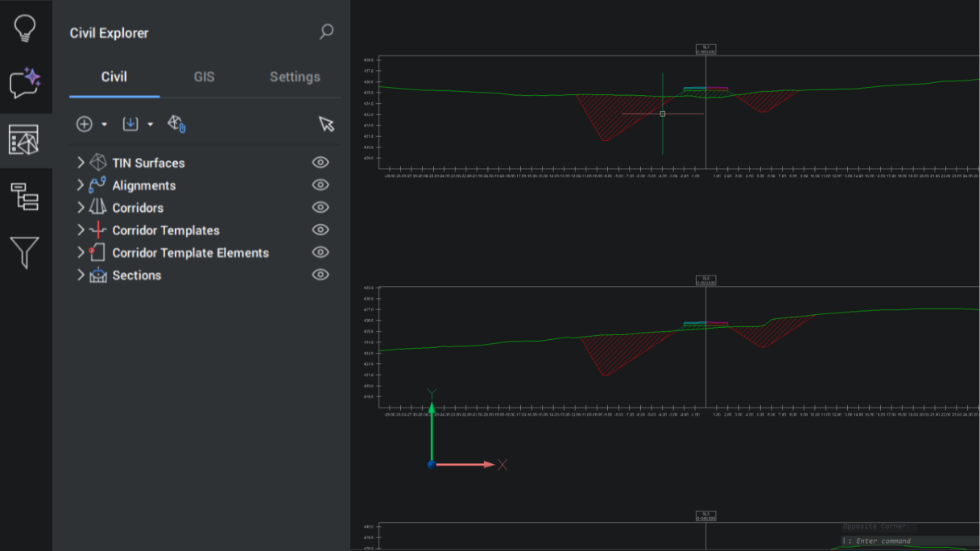The height and width of the screenshot is (551, 980).
Task: Click the 'Civil Explorer' panel title
Action: click(x=110, y=33)
